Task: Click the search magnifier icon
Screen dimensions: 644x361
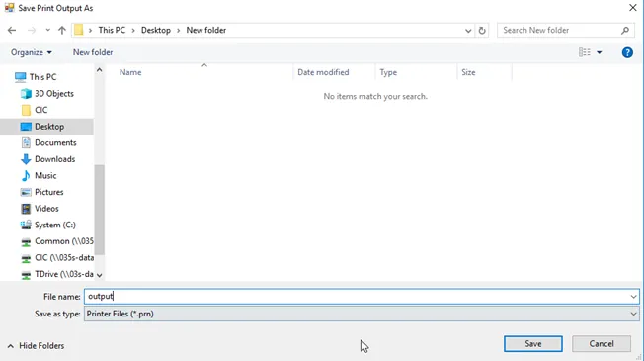Action: [x=625, y=30]
